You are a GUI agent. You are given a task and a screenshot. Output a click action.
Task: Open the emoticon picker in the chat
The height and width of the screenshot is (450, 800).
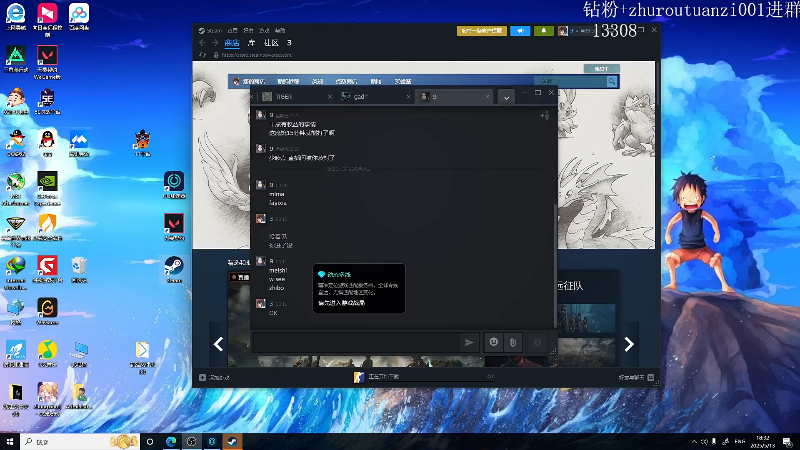(493, 342)
